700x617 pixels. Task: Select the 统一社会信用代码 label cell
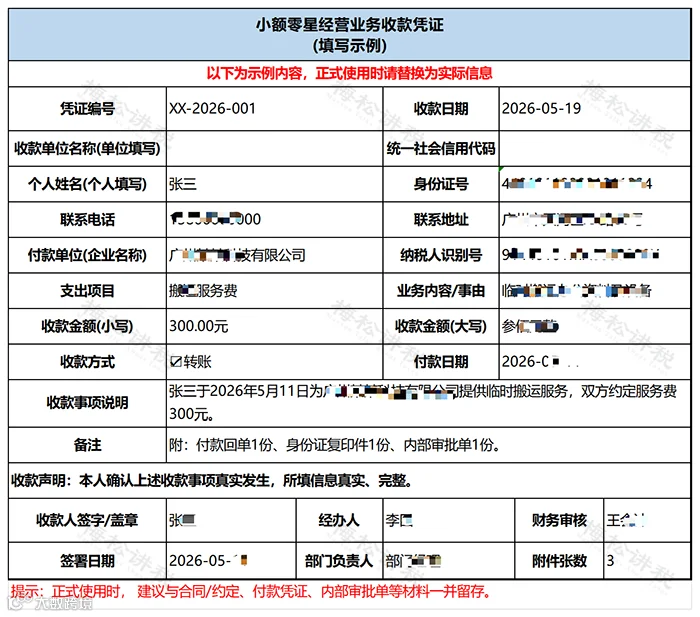click(441, 149)
